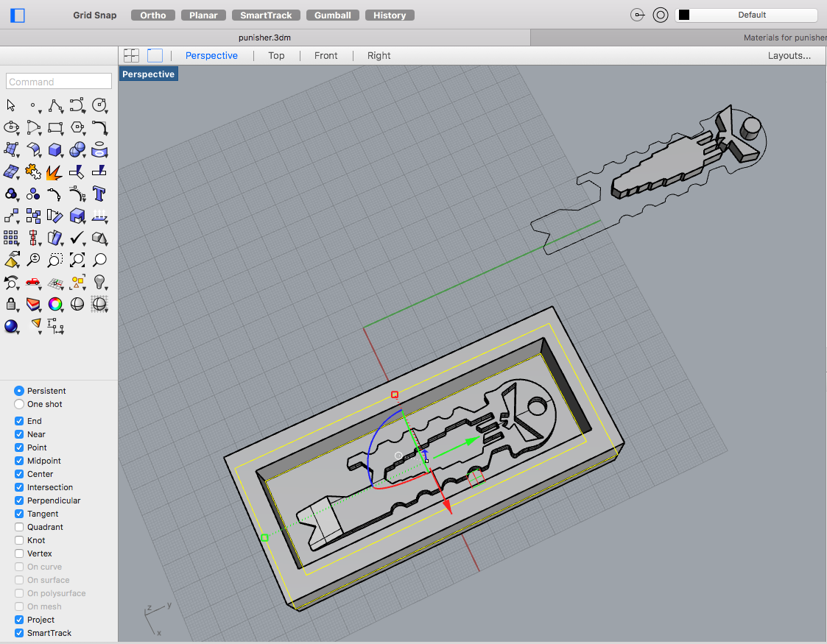This screenshot has width=827, height=644.
Task: Switch to single viewport layout icon
Action: [155, 55]
